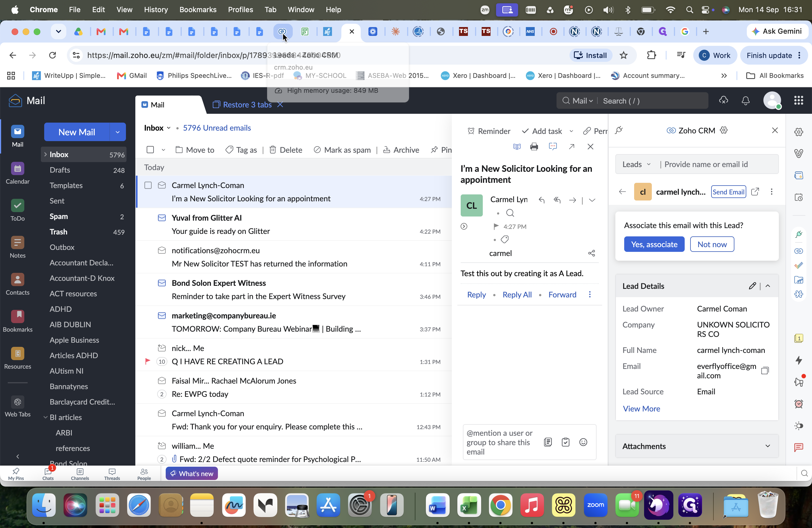Click the notifications bell icon

pos(745,101)
